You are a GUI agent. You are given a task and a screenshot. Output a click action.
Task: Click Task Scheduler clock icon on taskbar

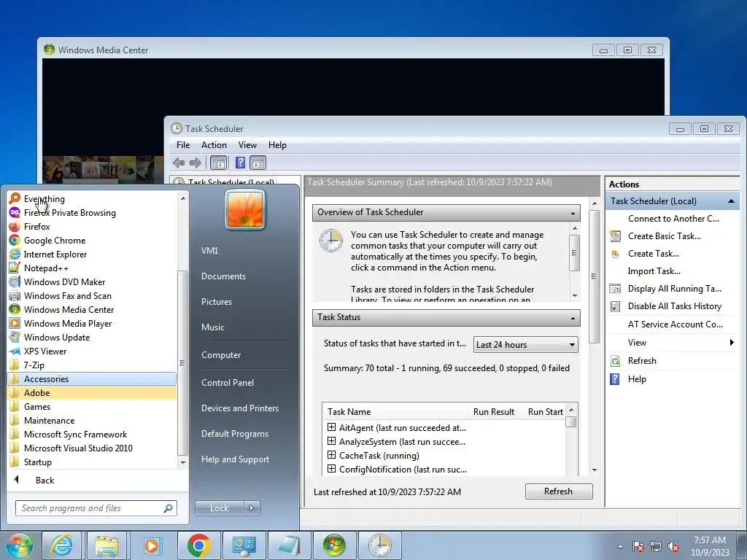coord(379,545)
